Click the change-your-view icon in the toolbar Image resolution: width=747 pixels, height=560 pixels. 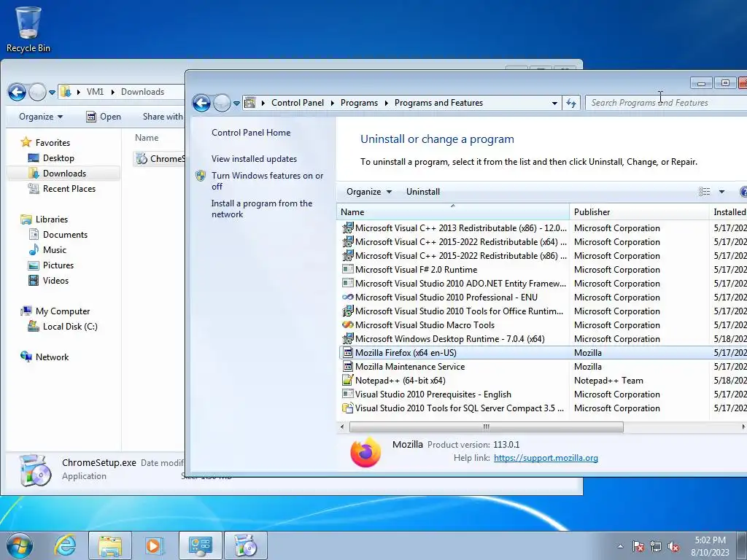(x=704, y=192)
